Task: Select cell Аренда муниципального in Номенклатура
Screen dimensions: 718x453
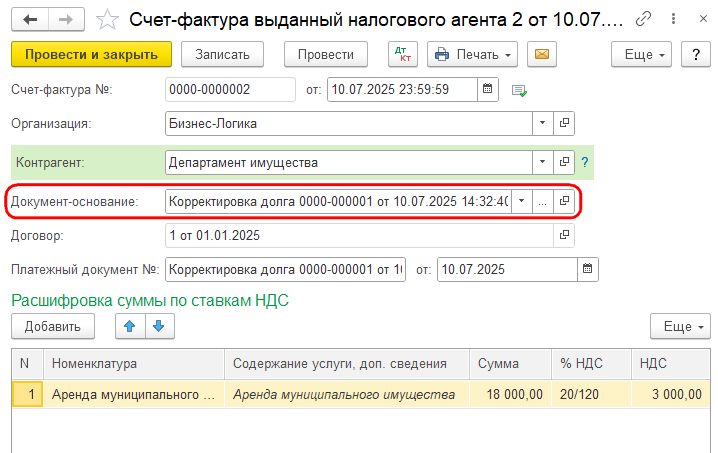Action: (134, 394)
